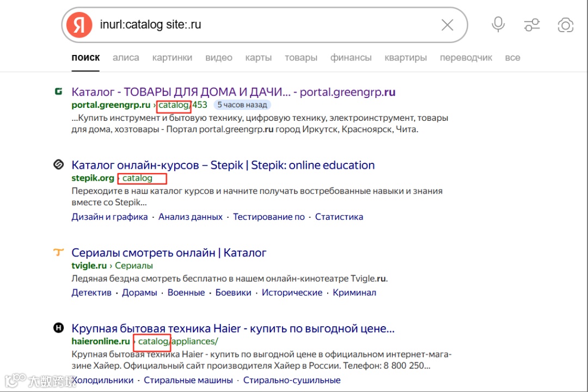Open 'Каталог онлайн-курсов – Stepik' result

(x=223, y=165)
